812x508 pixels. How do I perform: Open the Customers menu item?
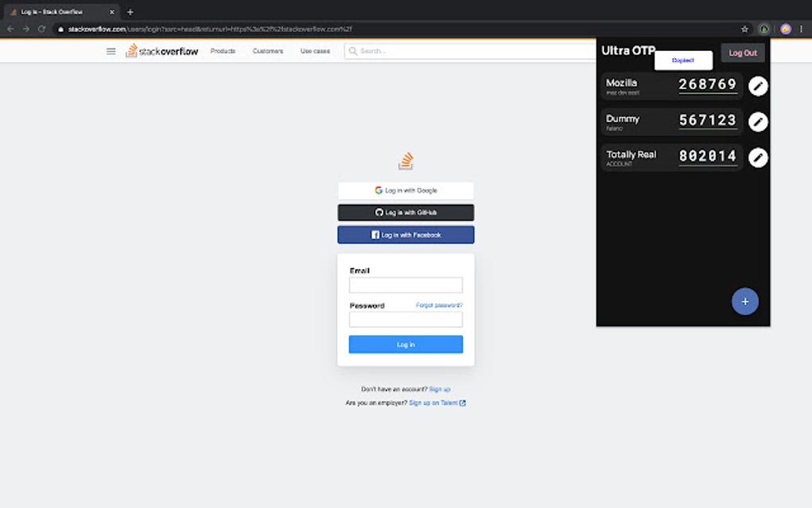267,51
